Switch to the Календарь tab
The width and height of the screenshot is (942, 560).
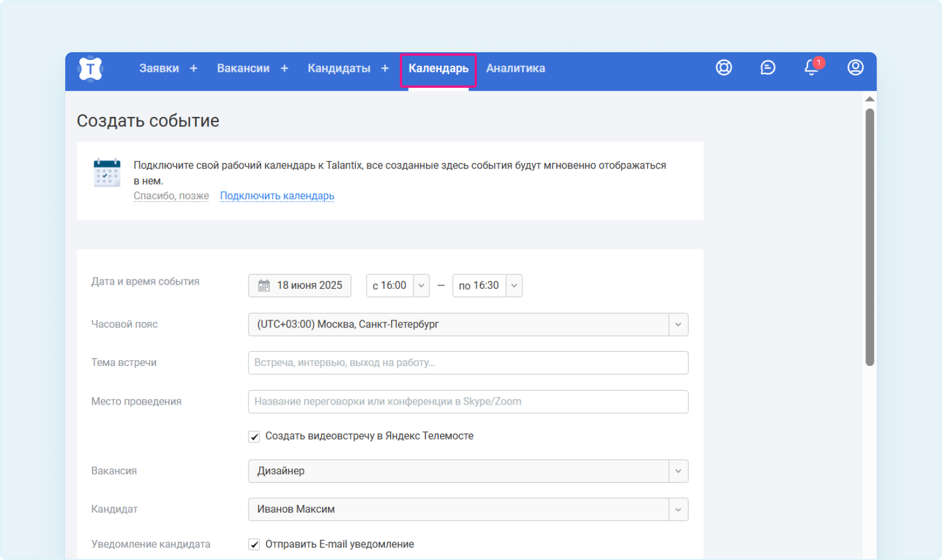438,69
